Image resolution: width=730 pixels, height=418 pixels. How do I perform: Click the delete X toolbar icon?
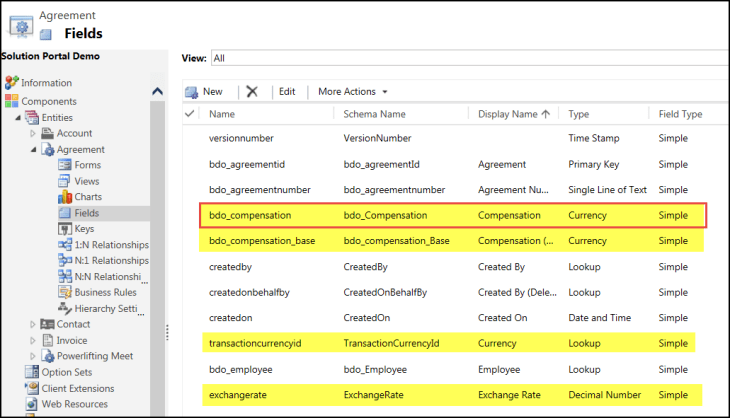(252, 91)
